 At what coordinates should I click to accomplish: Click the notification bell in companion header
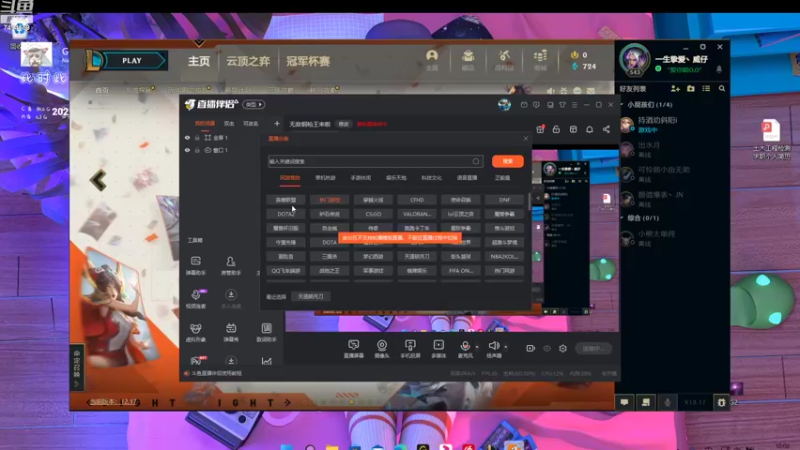pyautogui.click(x=589, y=129)
